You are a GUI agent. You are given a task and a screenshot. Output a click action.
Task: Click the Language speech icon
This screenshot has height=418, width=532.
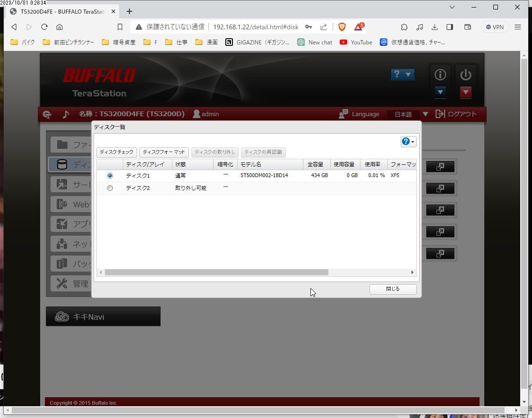click(343, 114)
